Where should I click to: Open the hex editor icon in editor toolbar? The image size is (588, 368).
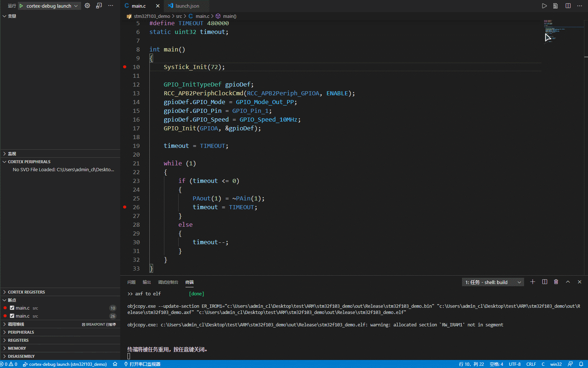tap(555, 5)
